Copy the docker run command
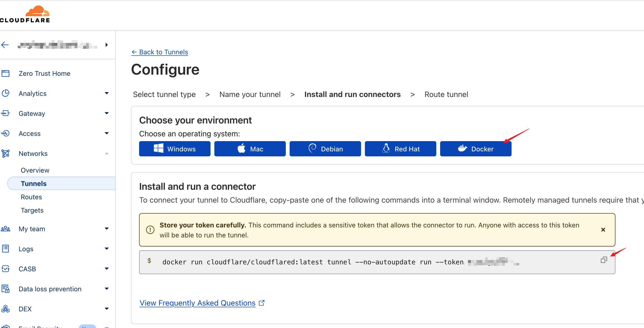Viewport: 644px width, 328px height. (x=604, y=260)
